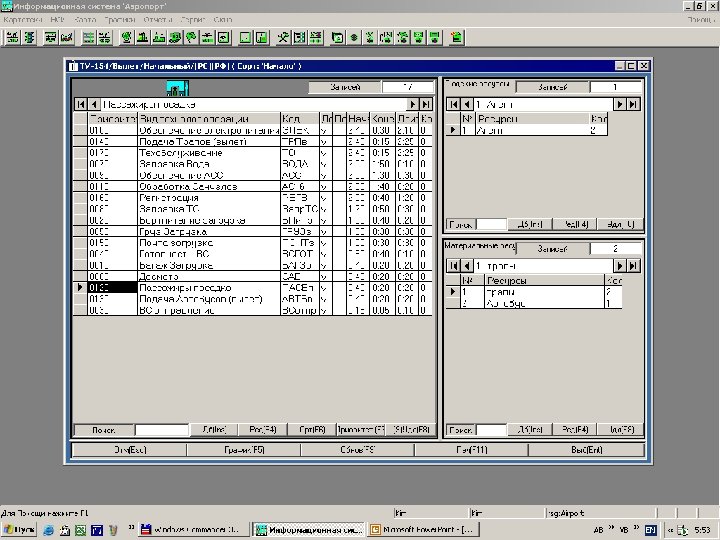
Task: Click the 'Код' column header
Action: 299,119
